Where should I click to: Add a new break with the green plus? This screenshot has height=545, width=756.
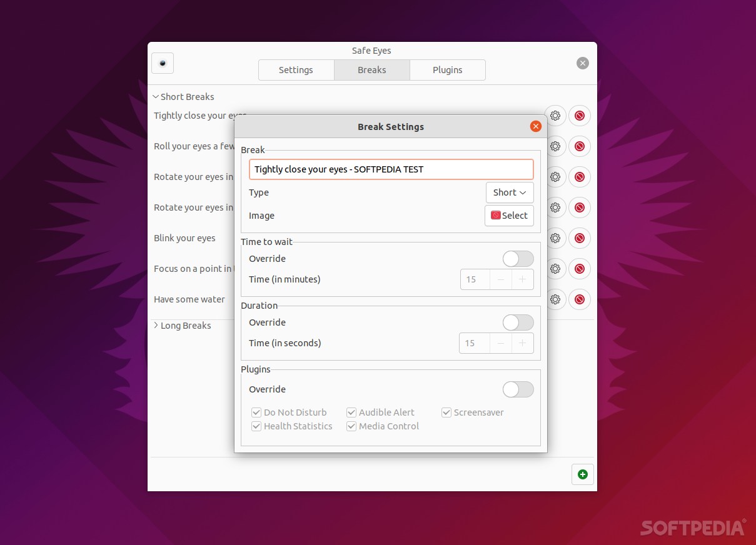point(582,474)
